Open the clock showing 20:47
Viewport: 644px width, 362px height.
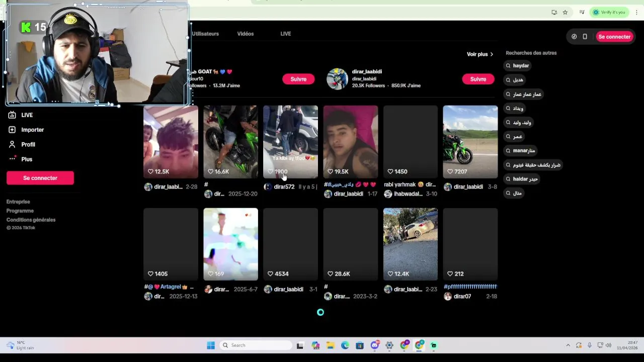pos(627,345)
